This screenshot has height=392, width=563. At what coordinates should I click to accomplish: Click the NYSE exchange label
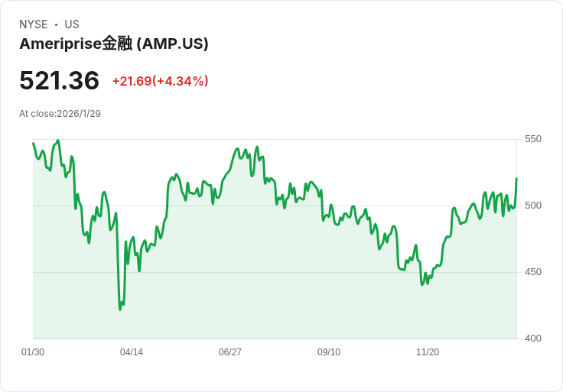[x=34, y=24]
